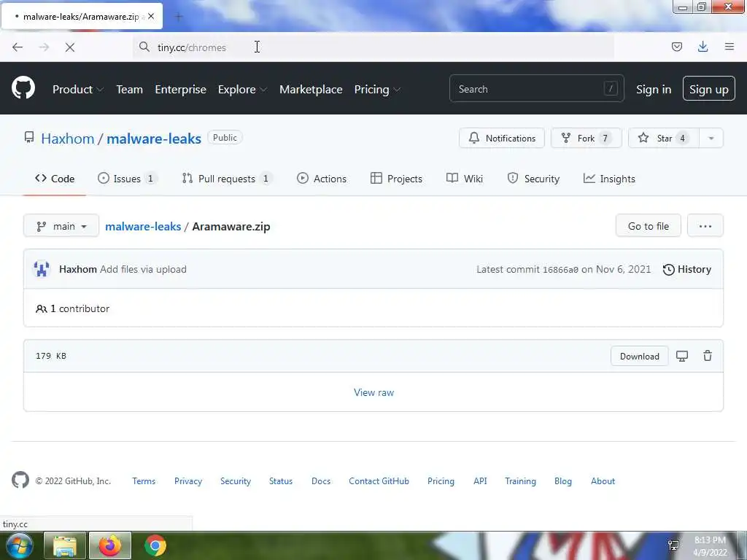
Task: Open the Actions tab
Action: pos(322,179)
